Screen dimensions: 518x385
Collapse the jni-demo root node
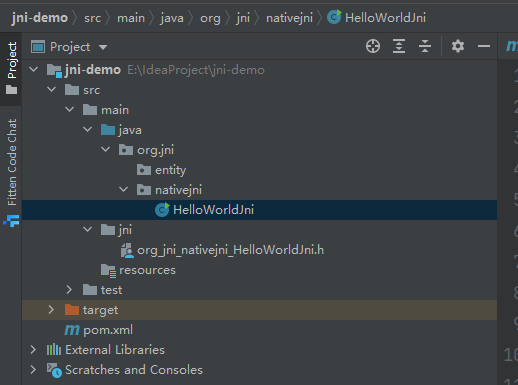pyautogui.click(x=34, y=69)
